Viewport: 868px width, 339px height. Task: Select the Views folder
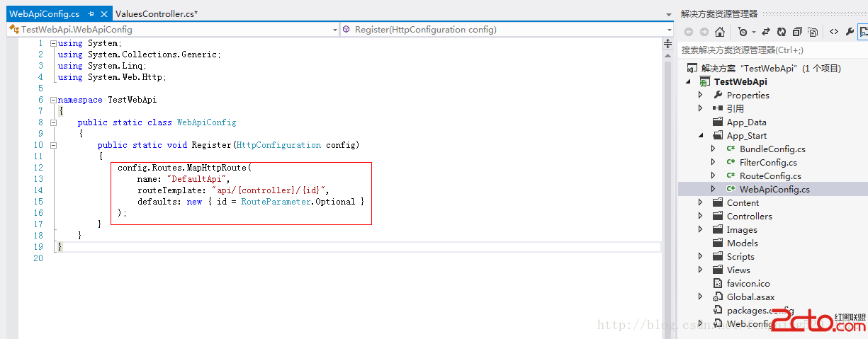point(738,270)
